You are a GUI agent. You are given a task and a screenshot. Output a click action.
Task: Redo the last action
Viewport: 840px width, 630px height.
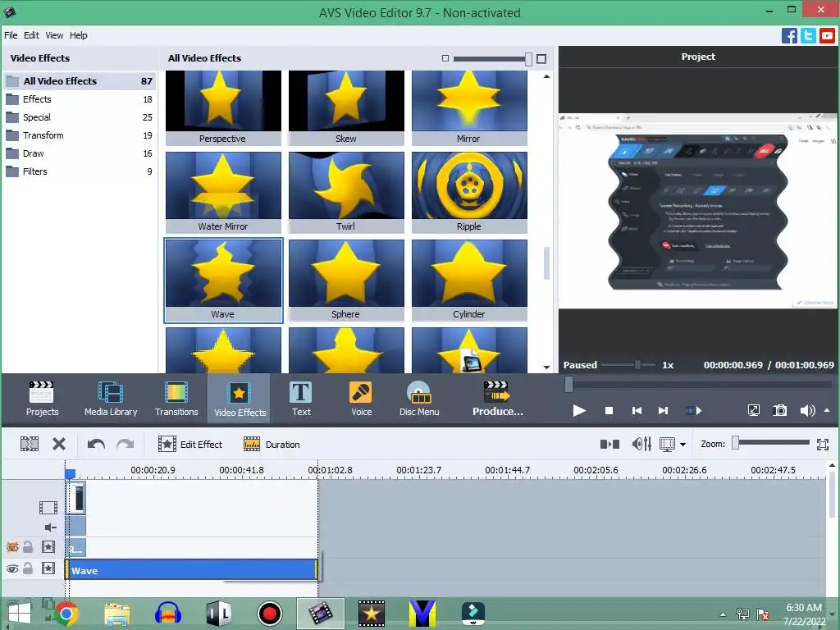tap(126, 444)
